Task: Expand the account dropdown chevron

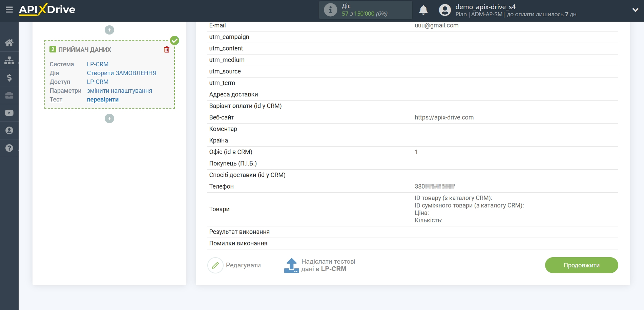Action: pos(635,10)
